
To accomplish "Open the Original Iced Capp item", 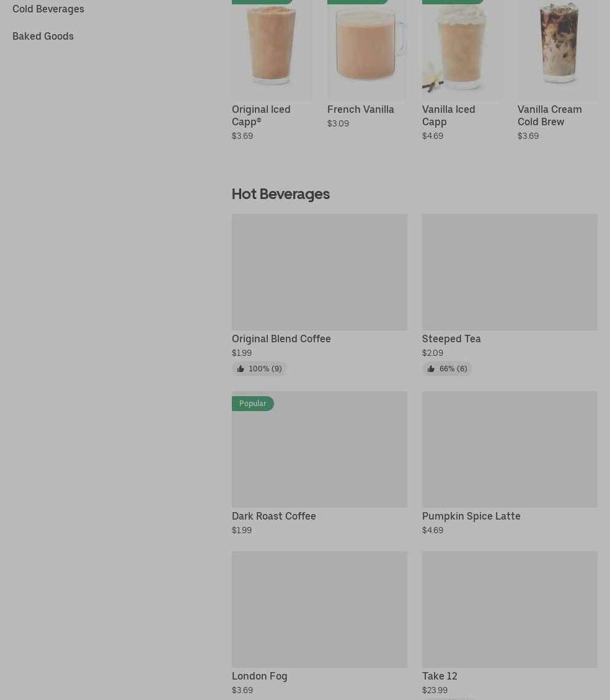I will pyautogui.click(x=261, y=115).
